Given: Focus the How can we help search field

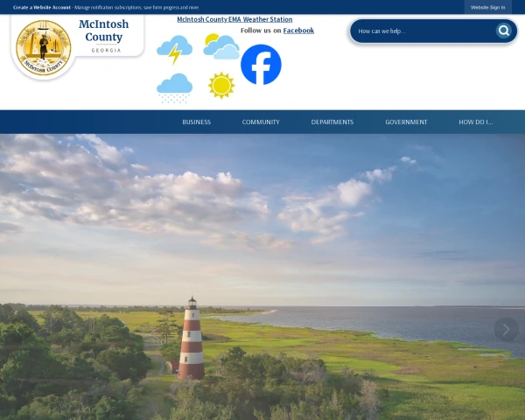Looking at the screenshot, I should point(423,31).
